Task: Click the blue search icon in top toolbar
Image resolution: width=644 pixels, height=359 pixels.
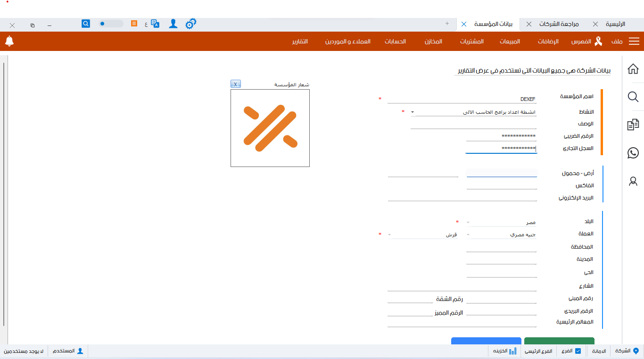Action: (x=86, y=23)
